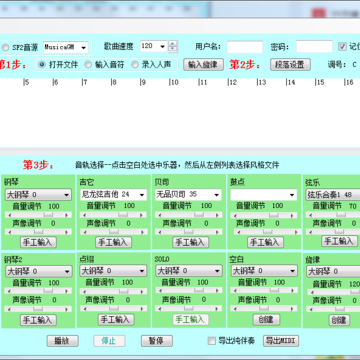
Task: Click 手工输入 under the 吉它 track
Action: coord(114,243)
